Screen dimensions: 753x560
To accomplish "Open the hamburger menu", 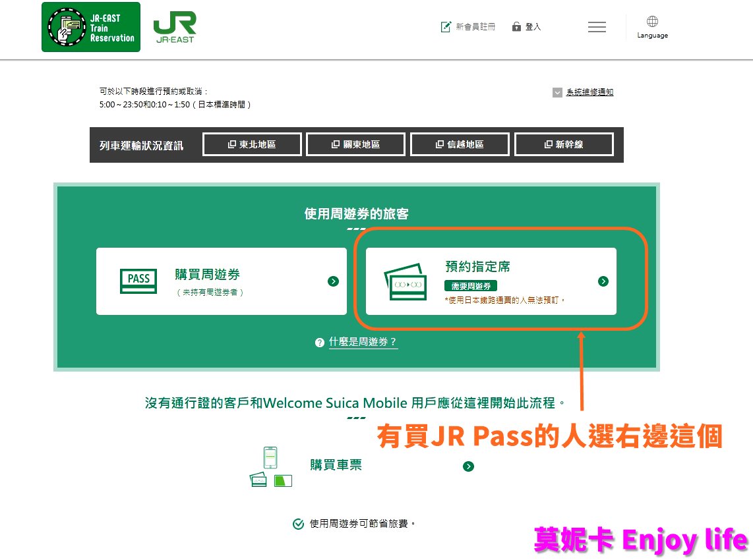I will pos(597,27).
